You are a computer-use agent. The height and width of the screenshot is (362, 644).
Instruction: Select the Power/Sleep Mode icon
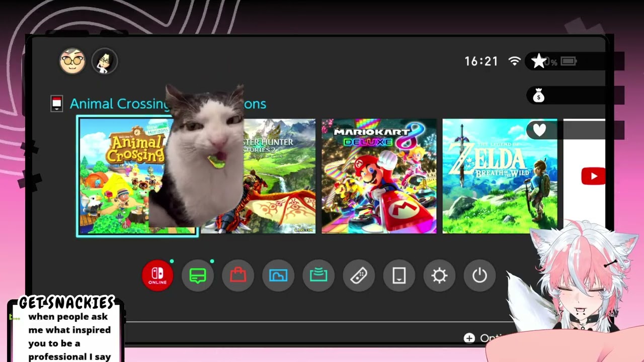pyautogui.click(x=479, y=276)
